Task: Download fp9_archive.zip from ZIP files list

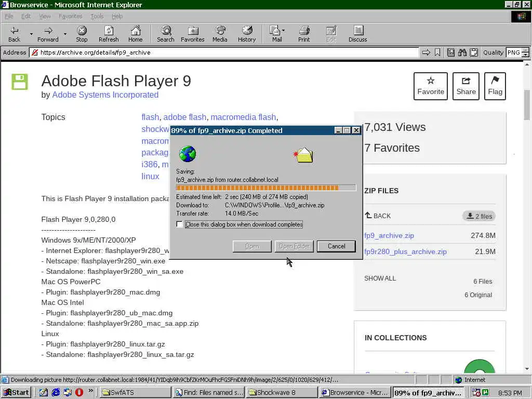Action: coord(389,235)
